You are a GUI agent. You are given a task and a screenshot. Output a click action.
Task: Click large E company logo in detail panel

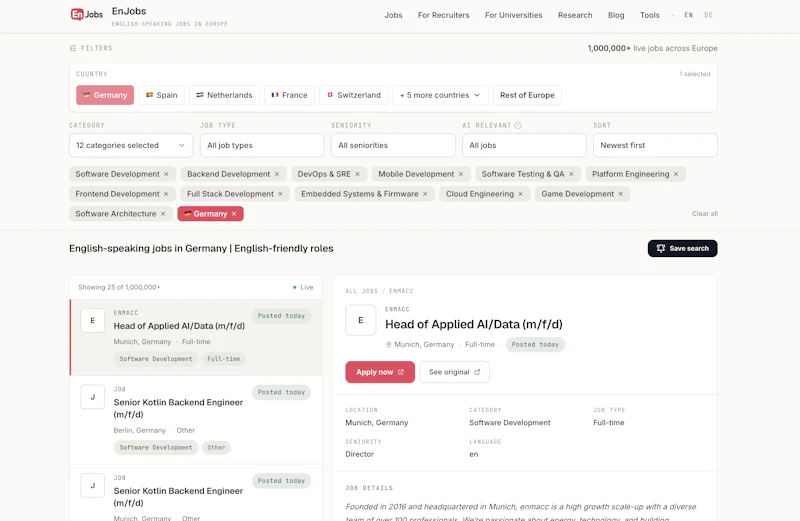point(361,320)
